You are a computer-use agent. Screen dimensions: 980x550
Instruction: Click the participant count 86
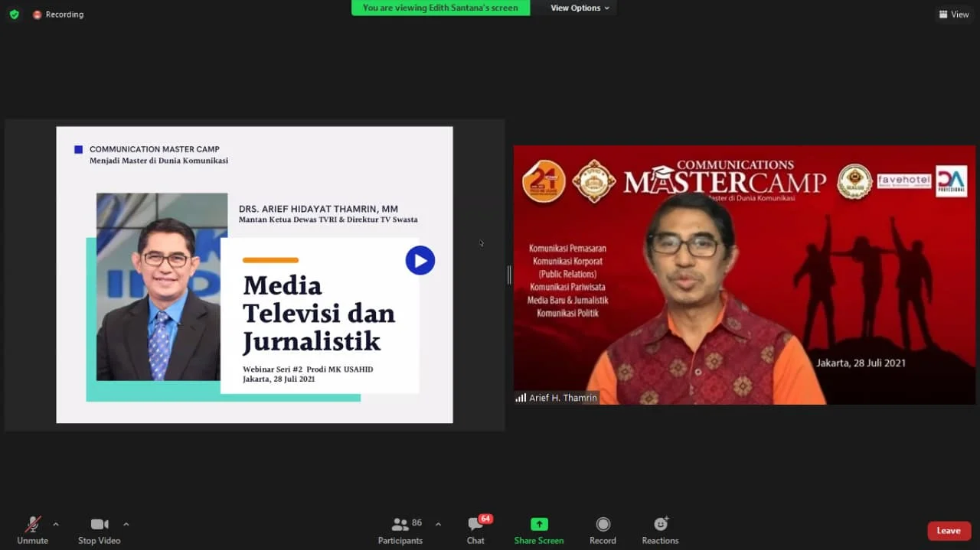click(x=416, y=523)
